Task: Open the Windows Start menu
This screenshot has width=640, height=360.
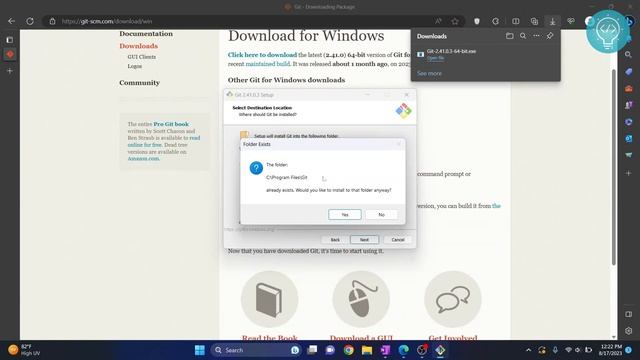Action: 200,350
